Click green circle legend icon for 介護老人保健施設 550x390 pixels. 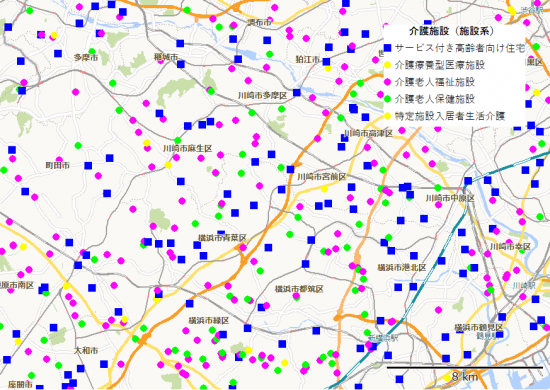387,99
